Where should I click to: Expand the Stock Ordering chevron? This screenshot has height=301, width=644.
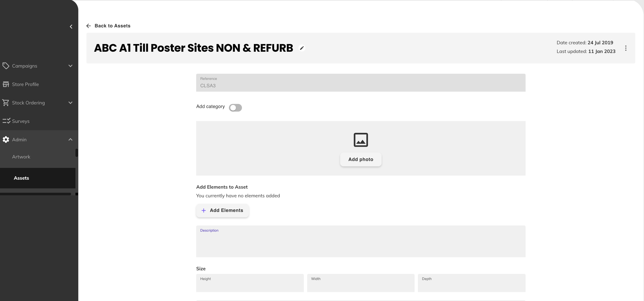(x=70, y=103)
